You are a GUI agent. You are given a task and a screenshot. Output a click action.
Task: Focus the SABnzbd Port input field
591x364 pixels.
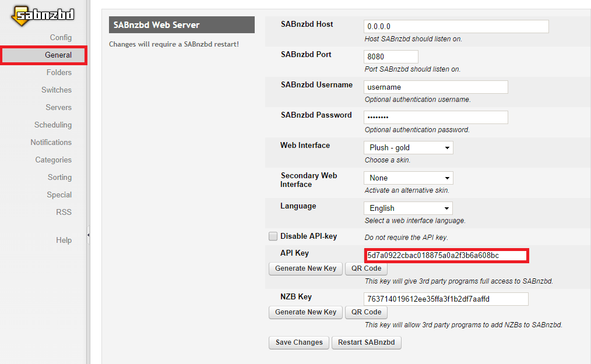(391, 57)
